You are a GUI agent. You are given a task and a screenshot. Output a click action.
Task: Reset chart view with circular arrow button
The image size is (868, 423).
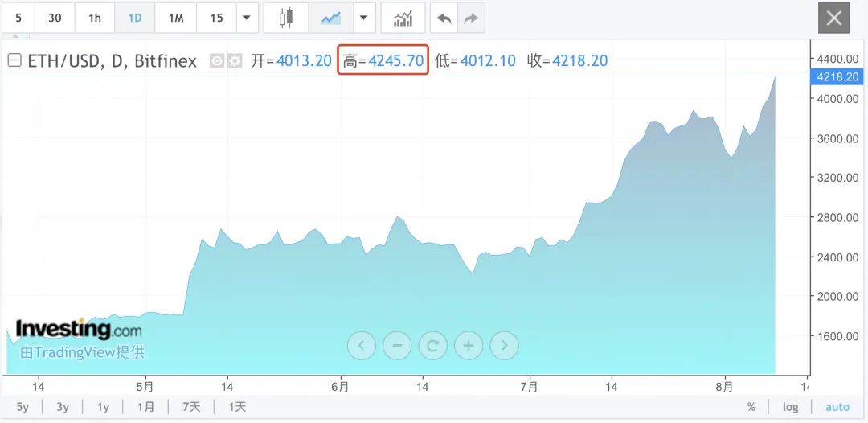tap(432, 346)
